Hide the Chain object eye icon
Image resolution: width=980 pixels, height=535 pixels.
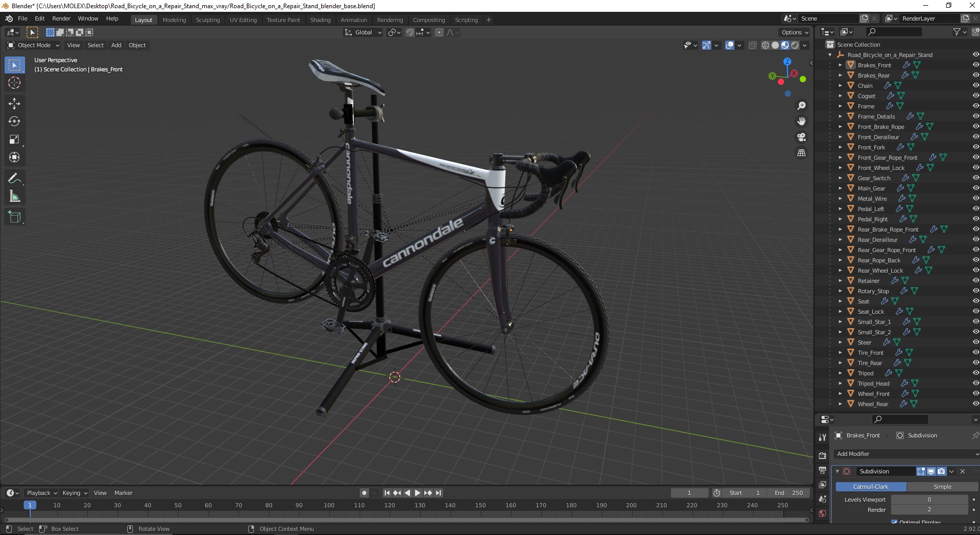point(975,86)
